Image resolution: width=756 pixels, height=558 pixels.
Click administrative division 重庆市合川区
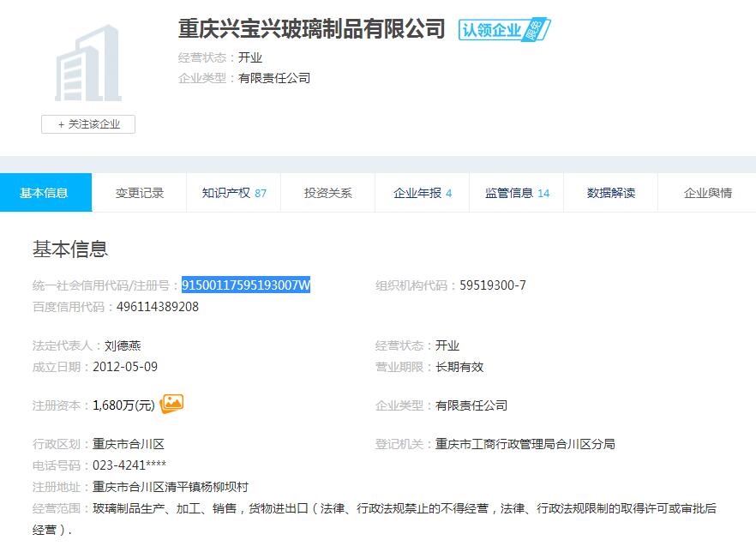129,444
